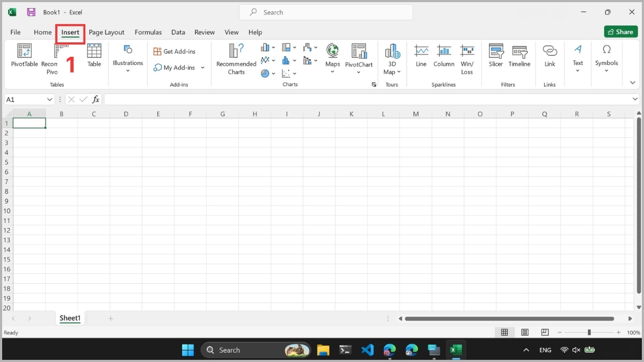Click the zoom slider handle

(x=589, y=333)
